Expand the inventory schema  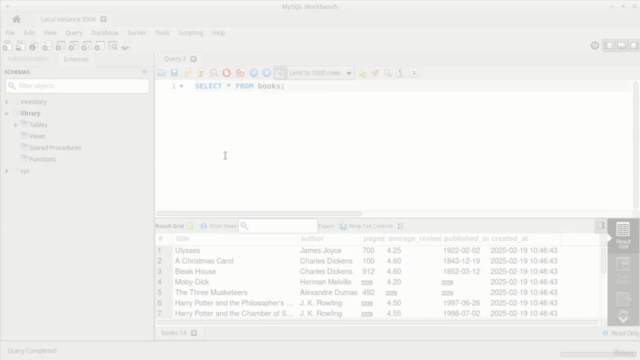pos(7,102)
